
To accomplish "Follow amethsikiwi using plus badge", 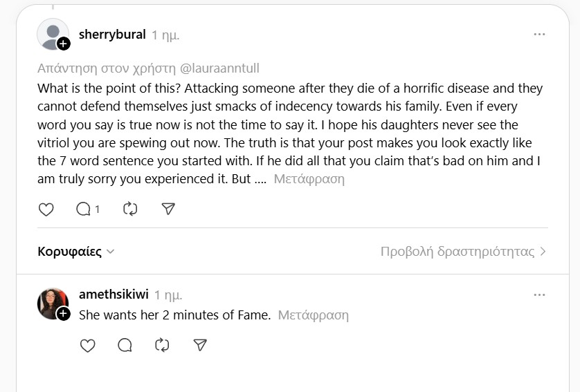I will [63, 314].
